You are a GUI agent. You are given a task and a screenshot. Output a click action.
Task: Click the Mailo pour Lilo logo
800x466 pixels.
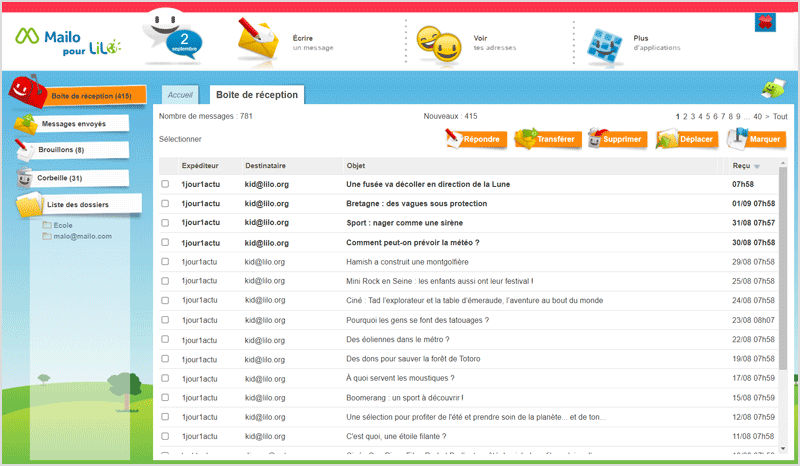[x=60, y=39]
